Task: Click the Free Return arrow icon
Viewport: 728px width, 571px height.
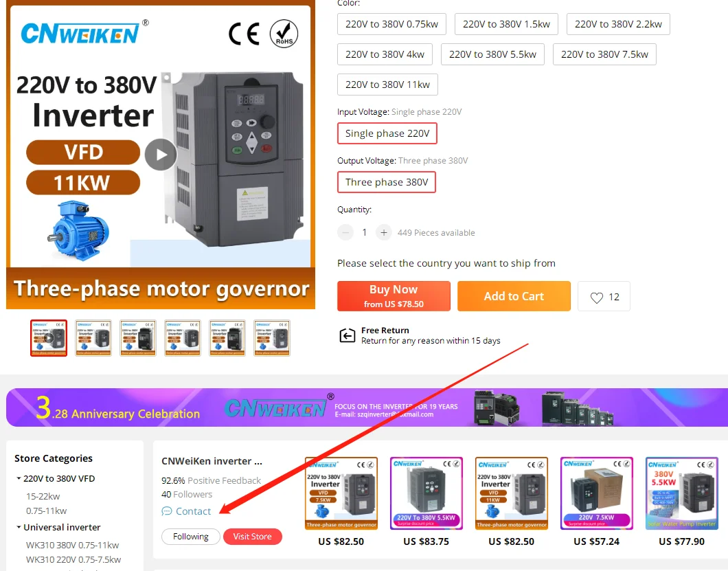Action: 348,335
